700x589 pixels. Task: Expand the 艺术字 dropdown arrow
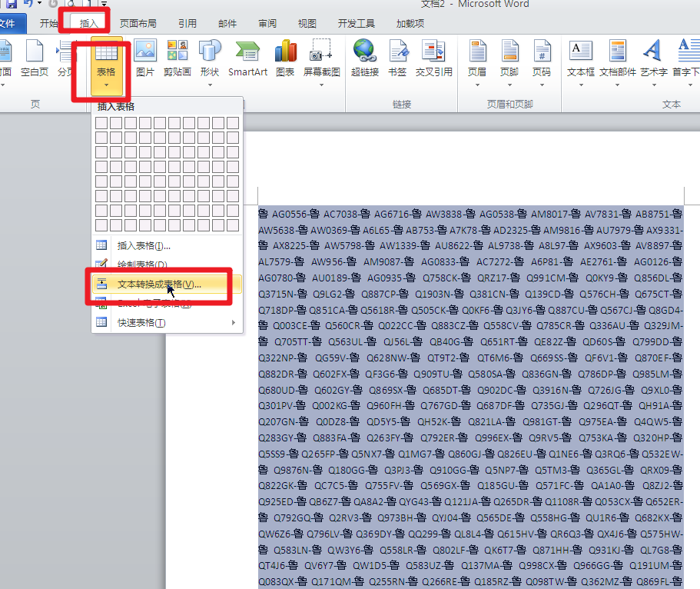(654, 85)
